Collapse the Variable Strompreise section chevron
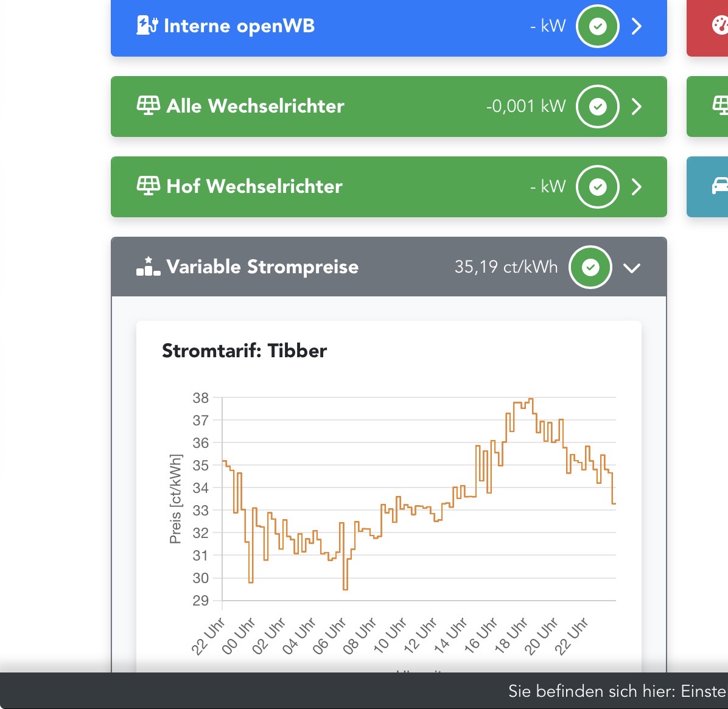Viewport: 728px width, 709px height. pos(632,268)
